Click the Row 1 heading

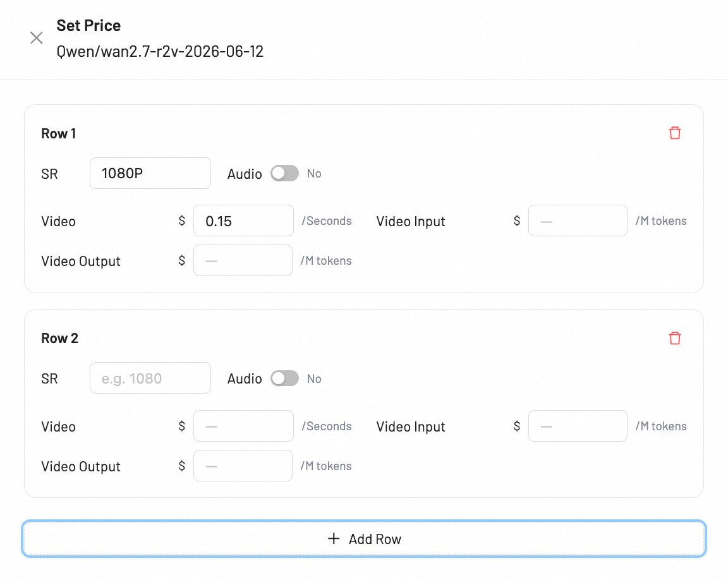tap(59, 134)
